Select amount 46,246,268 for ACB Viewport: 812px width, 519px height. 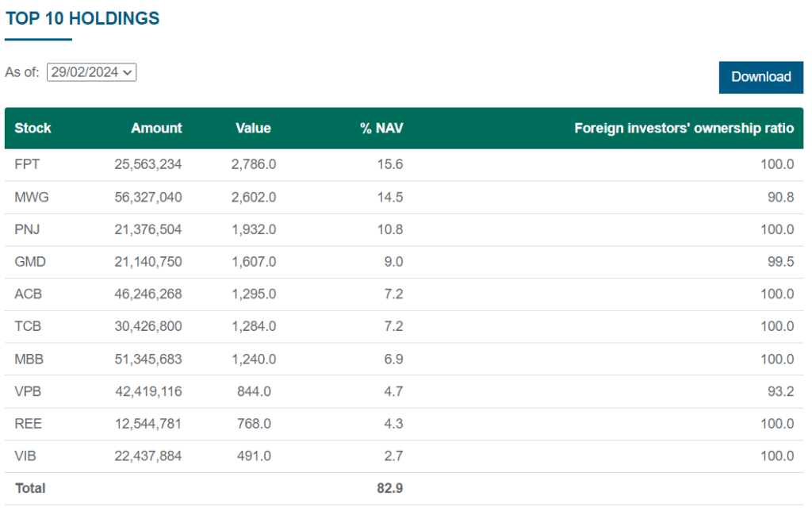(x=148, y=294)
